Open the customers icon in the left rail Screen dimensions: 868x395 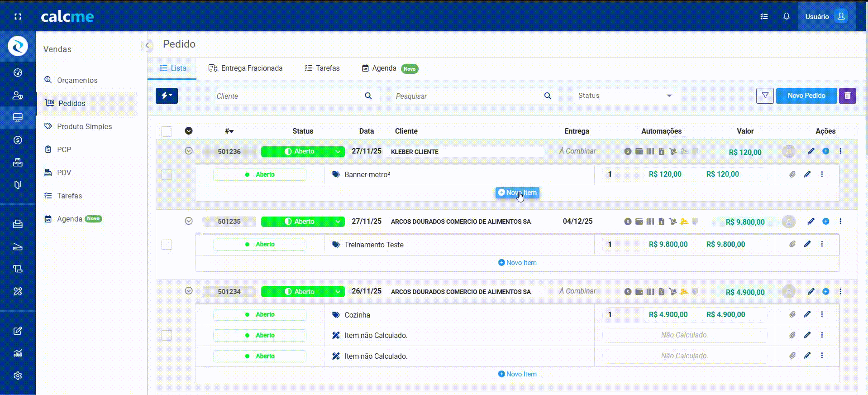18,95
